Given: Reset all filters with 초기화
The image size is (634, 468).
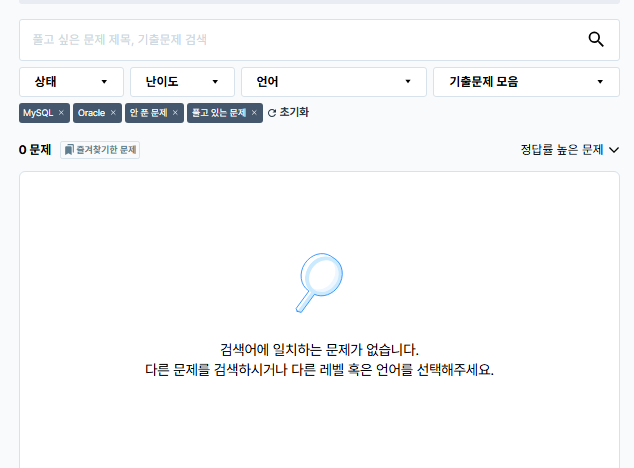Looking at the screenshot, I should (288, 112).
